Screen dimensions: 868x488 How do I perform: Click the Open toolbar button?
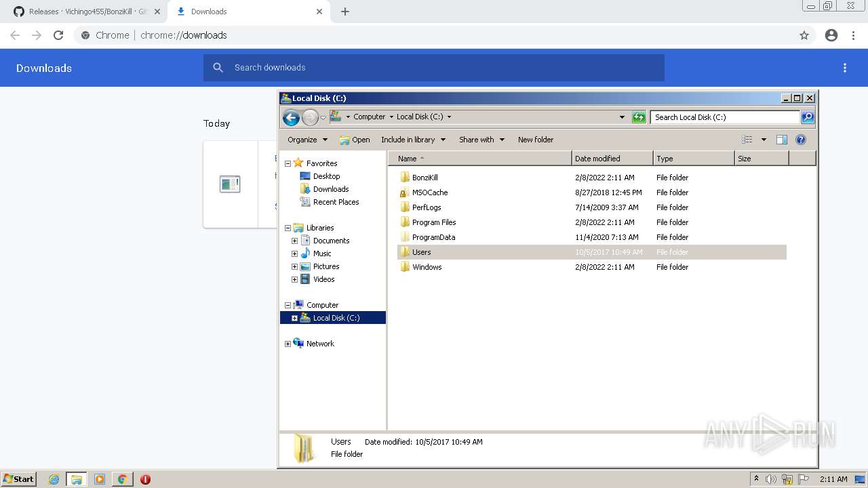coord(355,140)
